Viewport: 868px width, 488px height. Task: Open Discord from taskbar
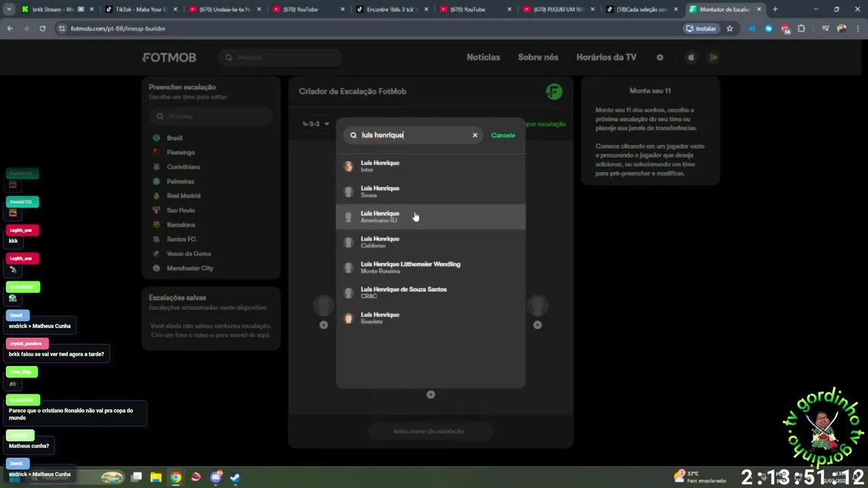pos(216,477)
